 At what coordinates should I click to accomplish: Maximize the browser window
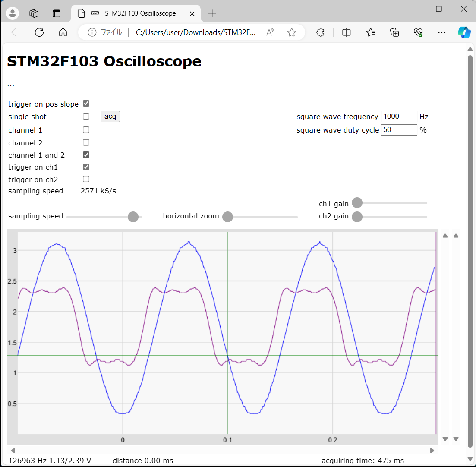(439, 9)
